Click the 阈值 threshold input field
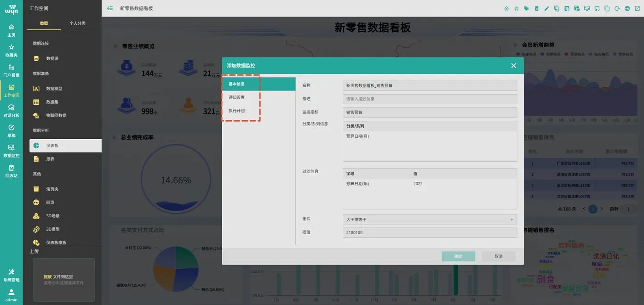This screenshot has height=305, width=644. coord(430,232)
